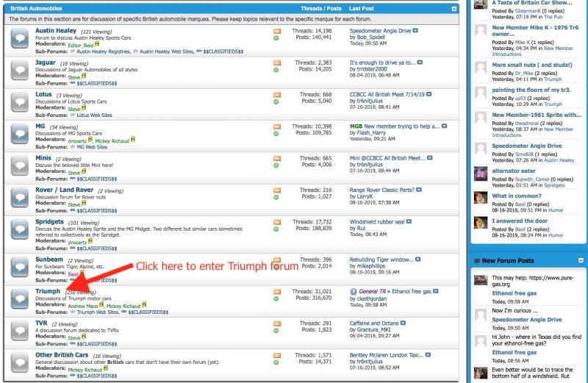Click the Lotus forum status icon
This screenshot has height=383, width=588.
20,102
